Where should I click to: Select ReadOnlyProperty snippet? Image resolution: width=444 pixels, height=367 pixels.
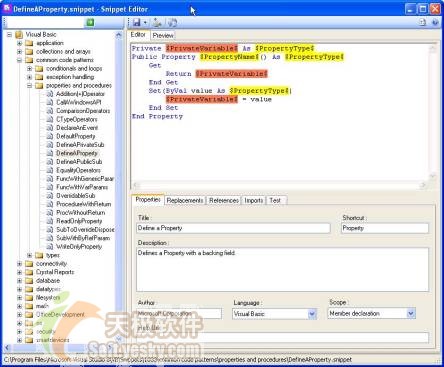(x=79, y=221)
